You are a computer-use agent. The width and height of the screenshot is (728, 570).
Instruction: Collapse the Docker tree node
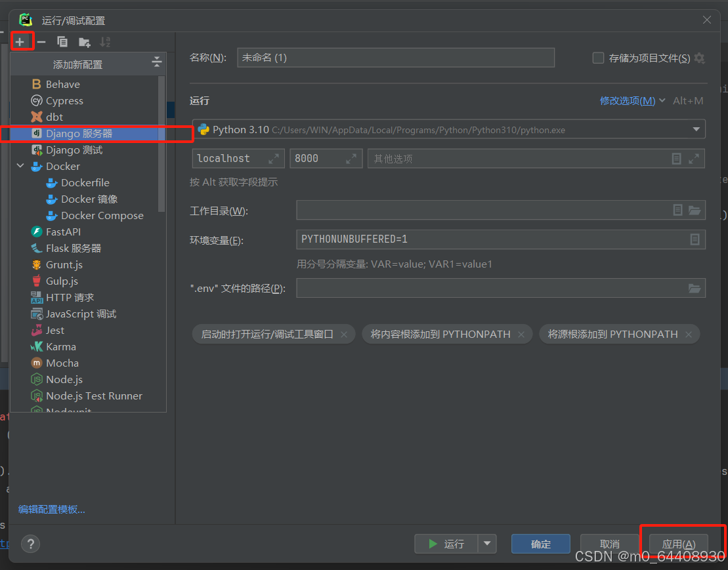pyautogui.click(x=20, y=166)
